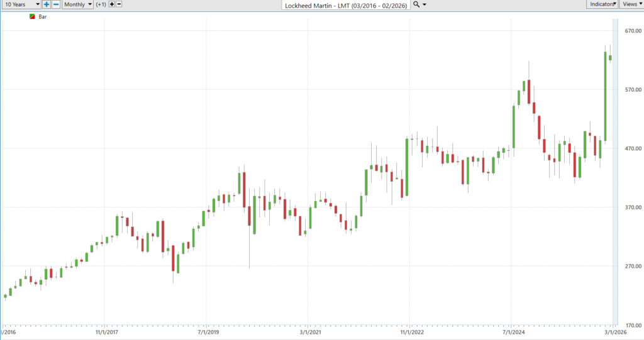Click the 370.00 price axis label

[631, 207]
